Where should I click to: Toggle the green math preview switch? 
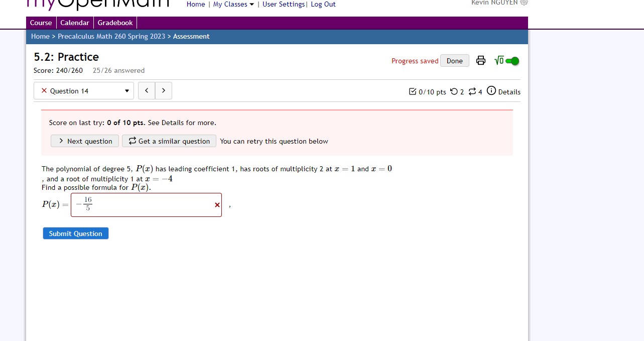512,60
